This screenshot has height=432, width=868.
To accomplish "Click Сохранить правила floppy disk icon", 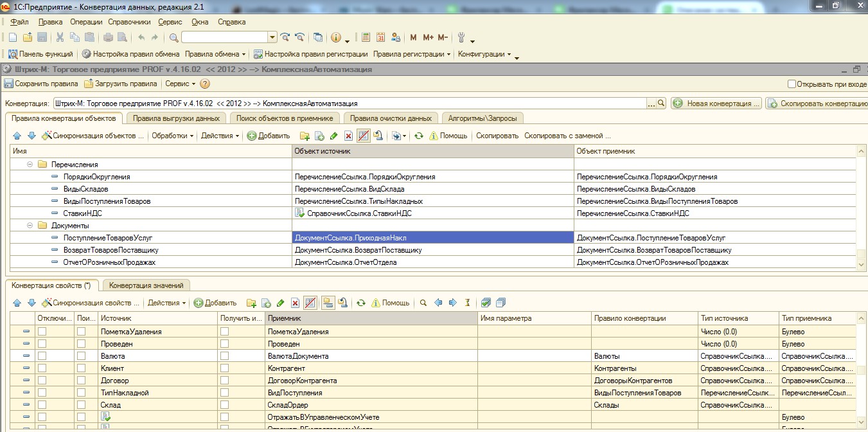I will [9, 84].
